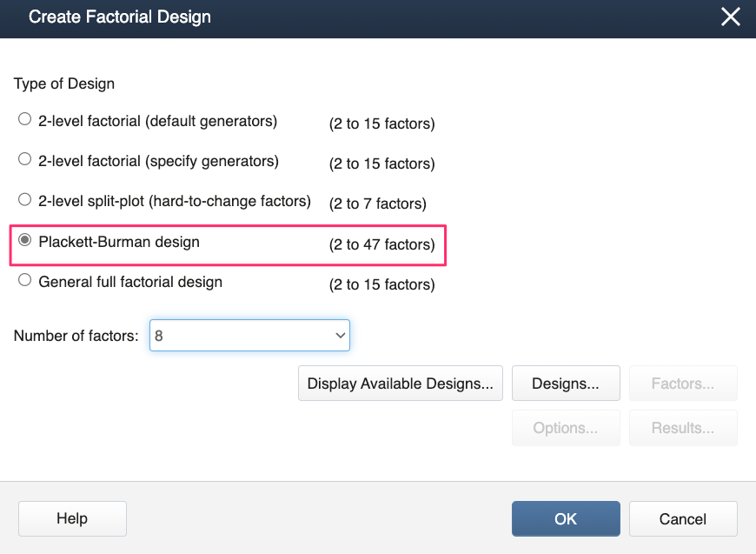756x554 pixels.
Task: Close the Create Factorial Design dialog
Action: [731, 17]
